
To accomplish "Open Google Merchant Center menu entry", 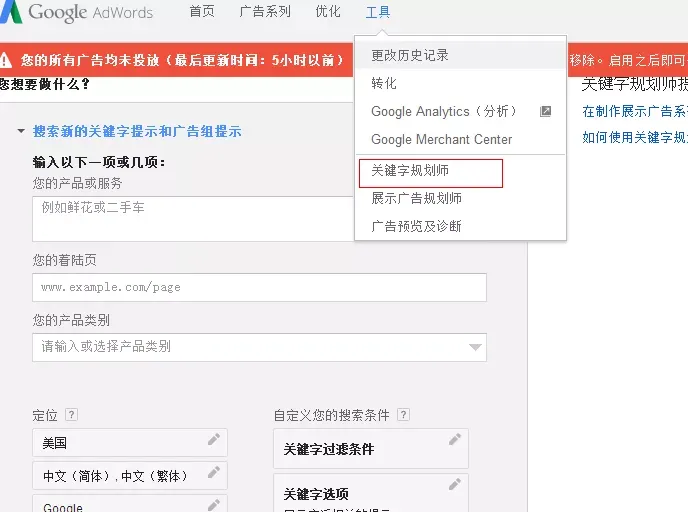I will tap(460, 140).
